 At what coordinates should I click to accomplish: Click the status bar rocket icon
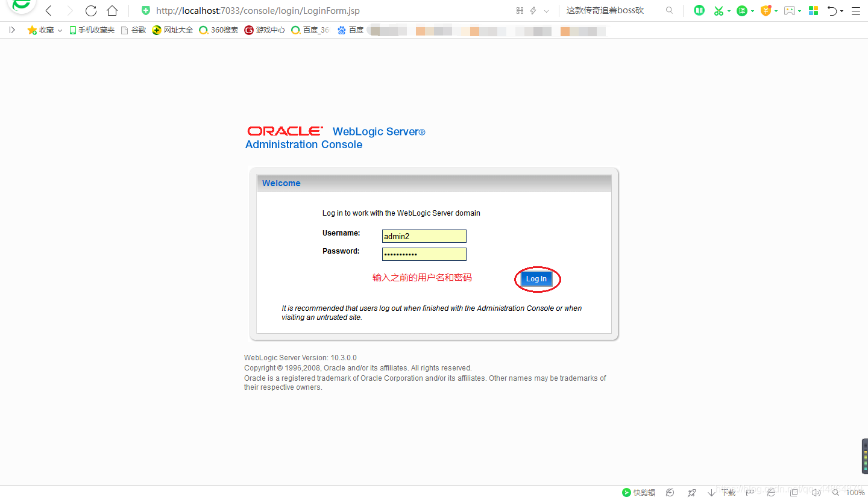(691, 493)
